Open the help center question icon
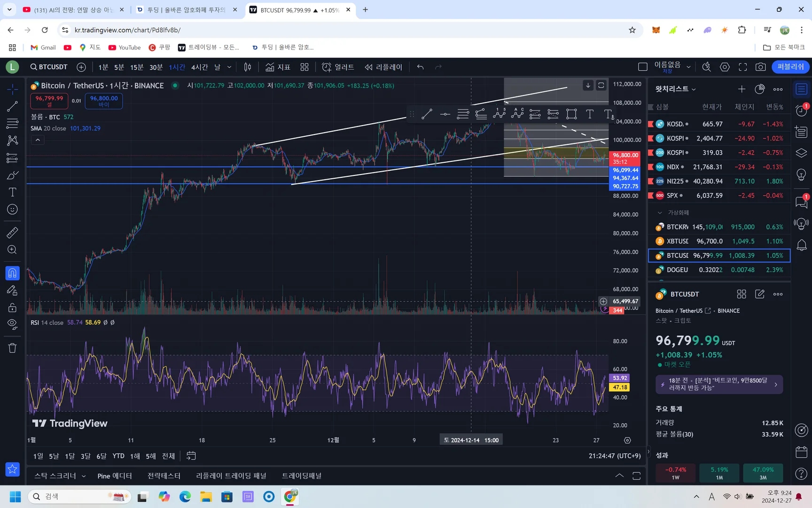Image resolution: width=812 pixels, height=508 pixels. coord(801,474)
